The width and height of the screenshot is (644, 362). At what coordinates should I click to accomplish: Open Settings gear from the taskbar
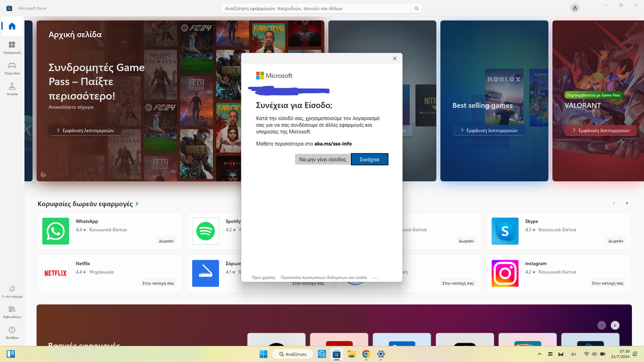point(381,354)
